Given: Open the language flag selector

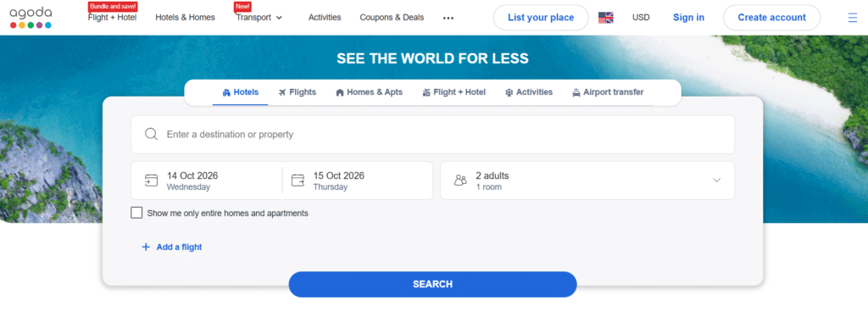Looking at the screenshot, I should 605,18.
